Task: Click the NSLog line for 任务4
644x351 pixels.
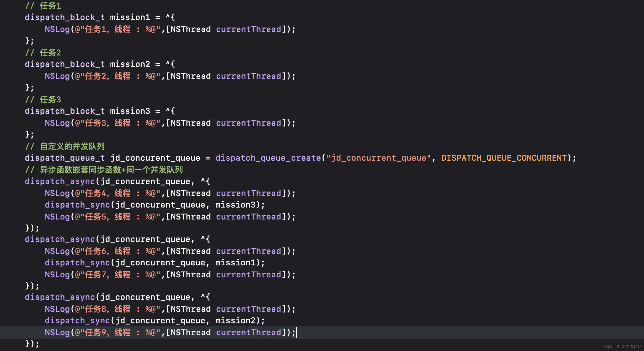Action: pyautogui.click(x=170, y=193)
